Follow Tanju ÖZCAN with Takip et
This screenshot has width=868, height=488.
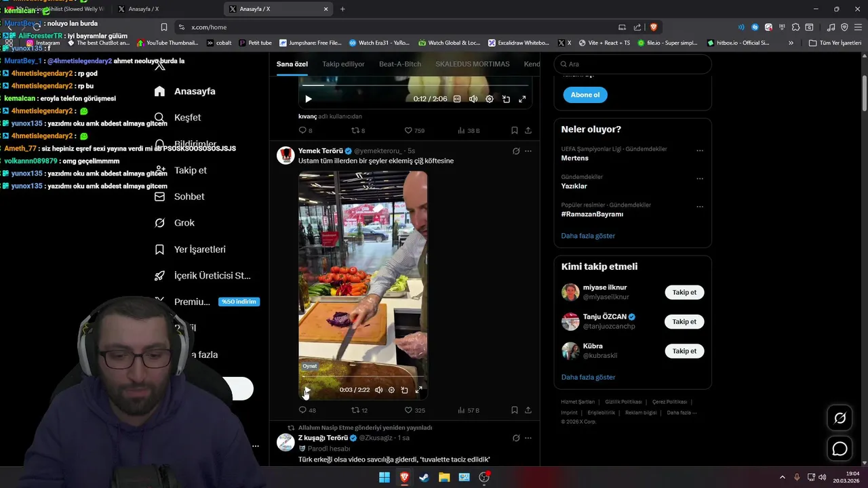684,322
